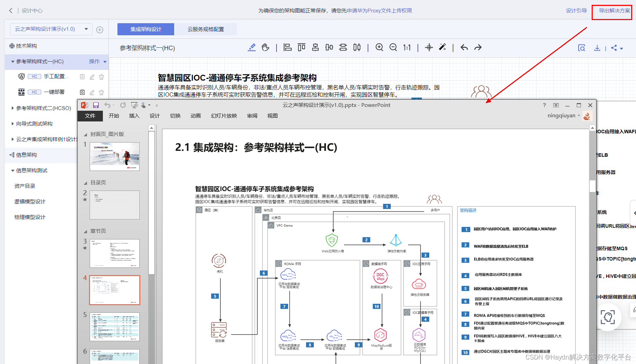The height and width of the screenshot is (364, 636).
Task: Select the pencil edit tool in design toolbar
Action: tap(252, 47)
